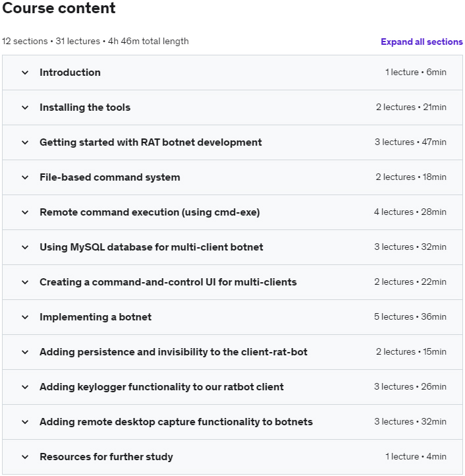465x476 pixels.
Task: Expand Adding remote desktop capture functionality section
Action: click(176, 422)
